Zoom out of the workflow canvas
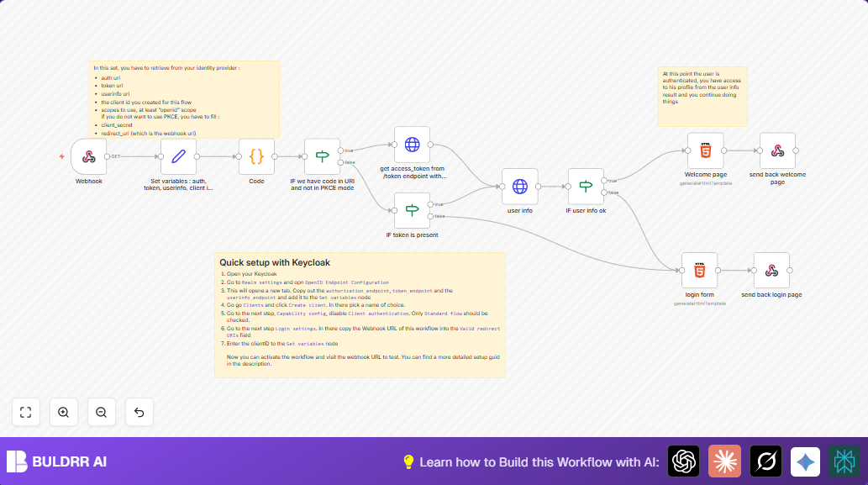The width and height of the screenshot is (868, 485). coord(102,412)
